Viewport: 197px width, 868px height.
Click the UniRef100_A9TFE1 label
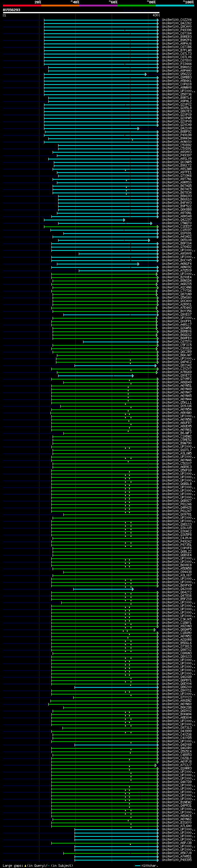tap(176, 172)
